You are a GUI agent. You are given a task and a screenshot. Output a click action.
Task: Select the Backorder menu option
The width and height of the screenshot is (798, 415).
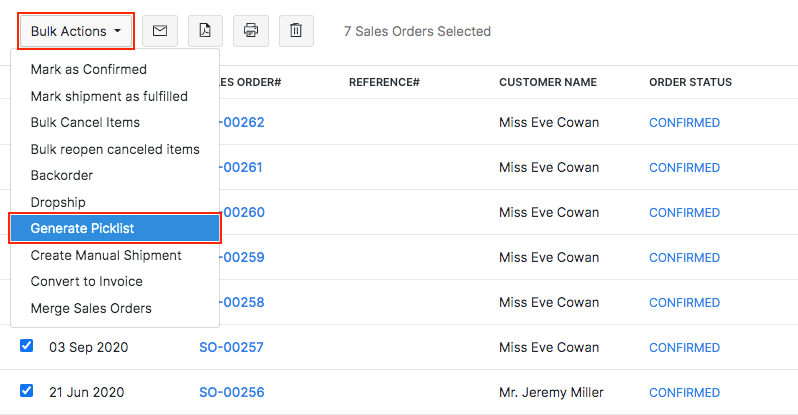62,175
